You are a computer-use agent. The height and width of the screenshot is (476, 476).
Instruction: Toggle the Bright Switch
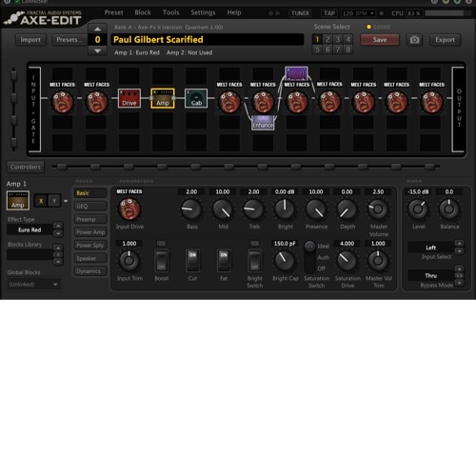(x=254, y=261)
